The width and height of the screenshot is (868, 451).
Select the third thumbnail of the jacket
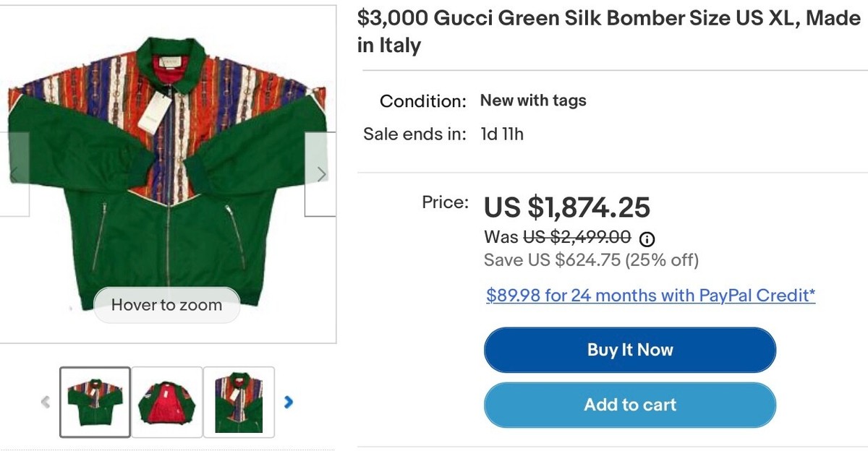pyautogui.click(x=239, y=402)
